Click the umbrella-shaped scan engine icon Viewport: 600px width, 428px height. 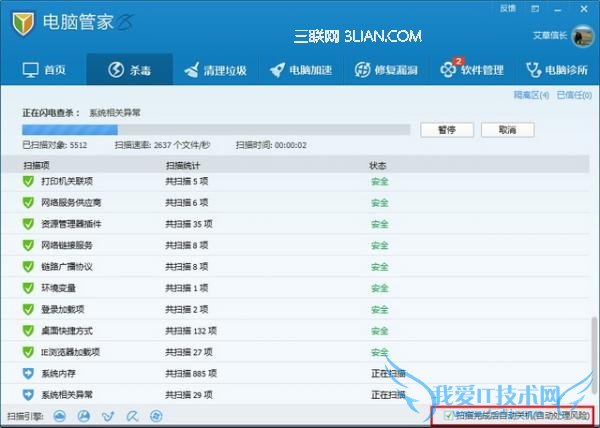click(x=132, y=416)
